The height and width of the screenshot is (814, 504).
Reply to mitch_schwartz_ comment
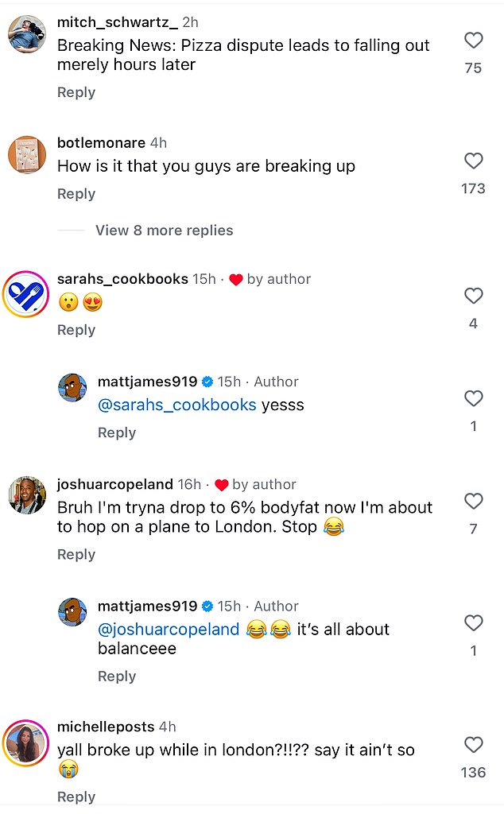(x=76, y=92)
